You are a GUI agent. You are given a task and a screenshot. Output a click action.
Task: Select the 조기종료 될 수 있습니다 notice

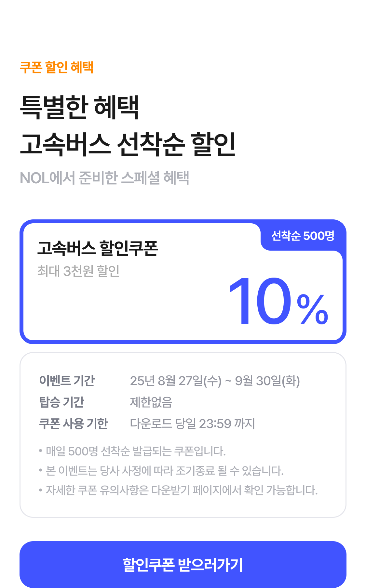pos(161,471)
